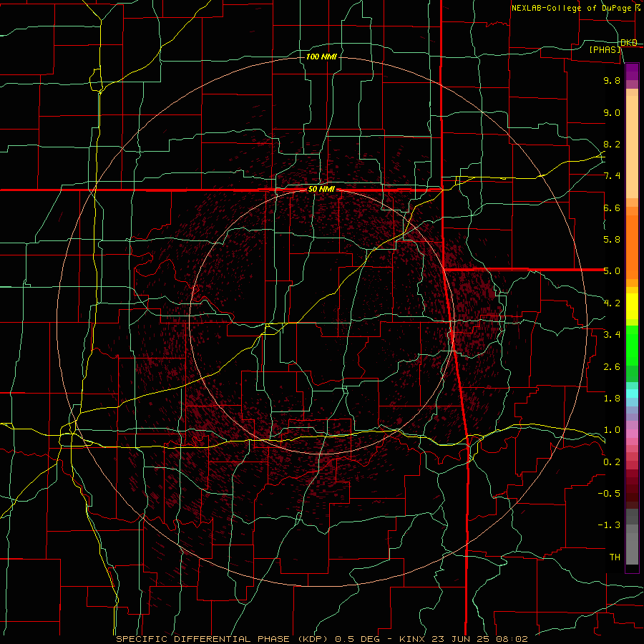This screenshot has height=644, width=644.
Task: Click the [PHAS] units label above legend
Action: pyautogui.click(x=605, y=49)
